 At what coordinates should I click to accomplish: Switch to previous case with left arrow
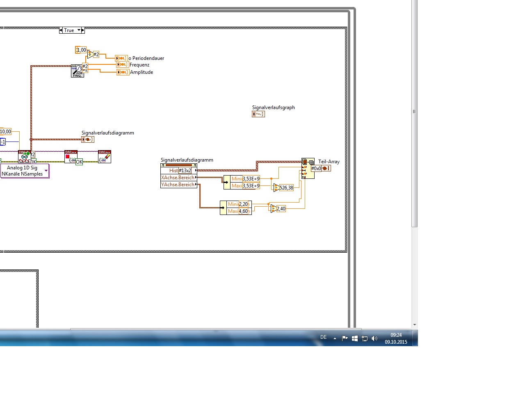[61, 30]
